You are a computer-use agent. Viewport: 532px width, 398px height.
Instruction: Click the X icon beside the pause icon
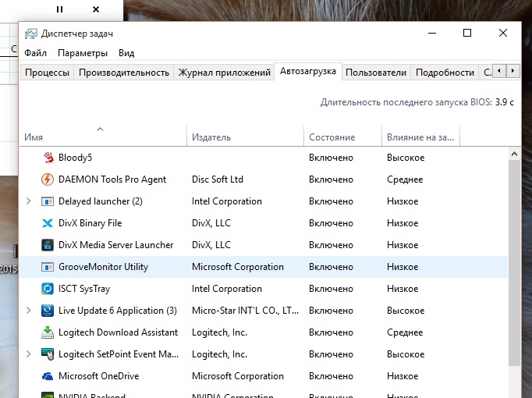click(x=96, y=9)
